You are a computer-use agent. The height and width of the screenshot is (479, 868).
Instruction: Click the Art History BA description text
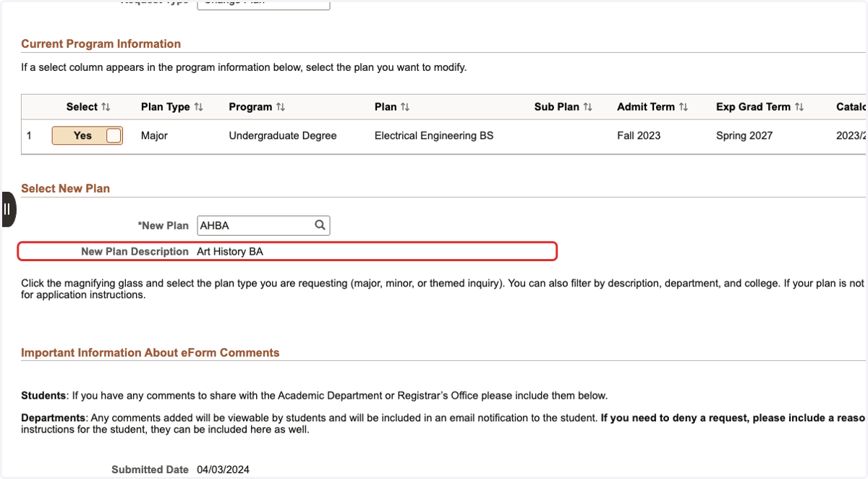point(230,251)
